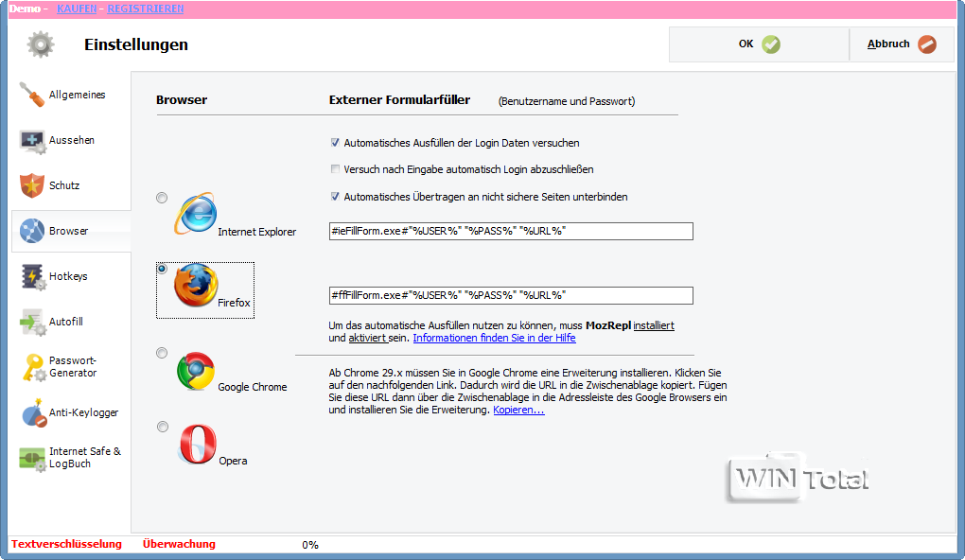This screenshot has height=560, width=965.
Task: Click the Allgemeines screwdriver icon
Action: tap(31, 95)
